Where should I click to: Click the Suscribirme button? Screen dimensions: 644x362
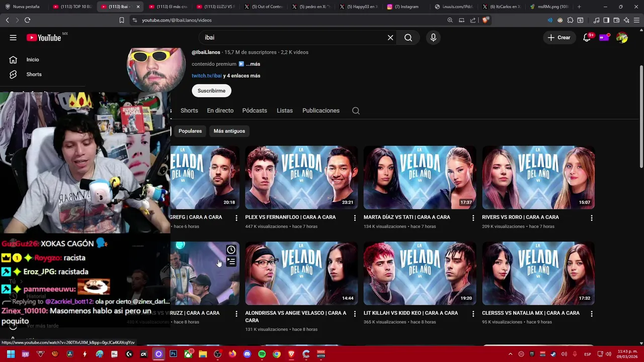click(211, 91)
